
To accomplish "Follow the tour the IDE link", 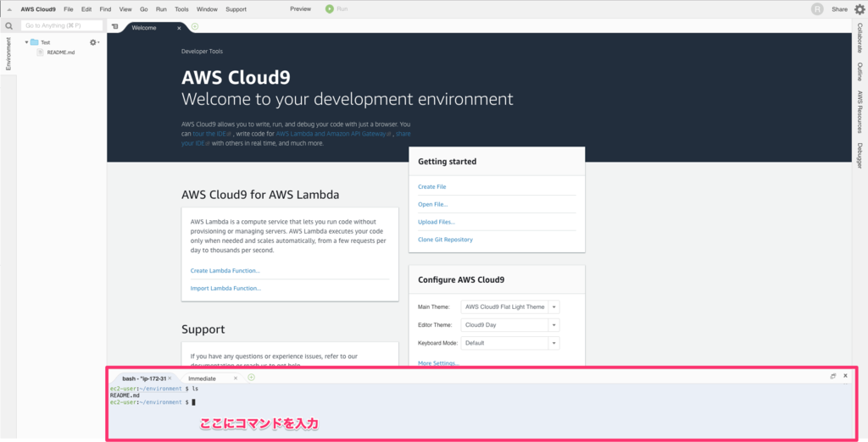I will tap(212, 134).
